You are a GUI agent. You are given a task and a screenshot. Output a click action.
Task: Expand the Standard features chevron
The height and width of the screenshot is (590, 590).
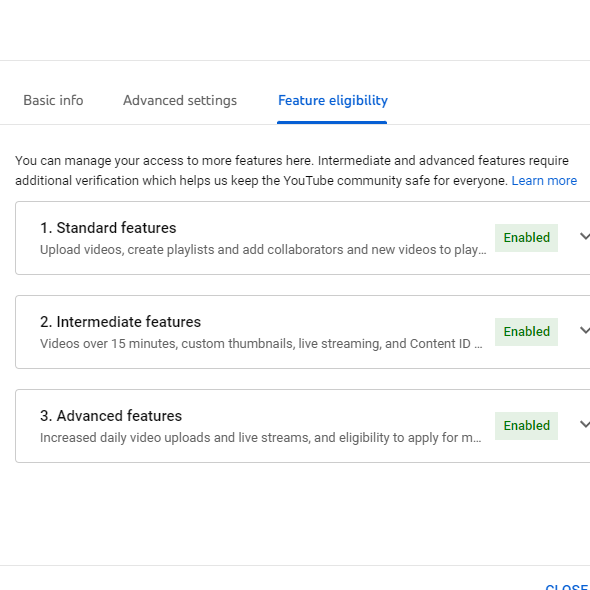tap(584, 237)
